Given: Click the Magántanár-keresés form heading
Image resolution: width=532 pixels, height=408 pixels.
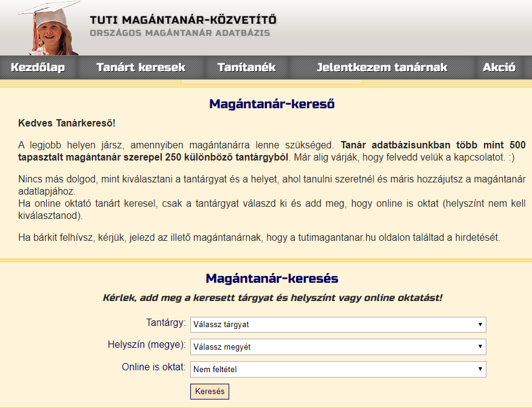Looking at the screenshot, I should point(272,279).
